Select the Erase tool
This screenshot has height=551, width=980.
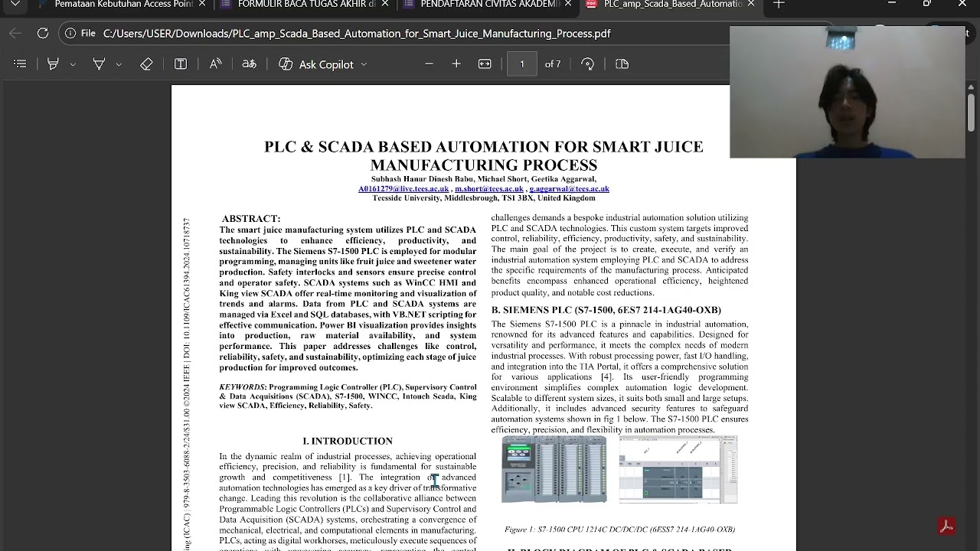coord(146,64)
